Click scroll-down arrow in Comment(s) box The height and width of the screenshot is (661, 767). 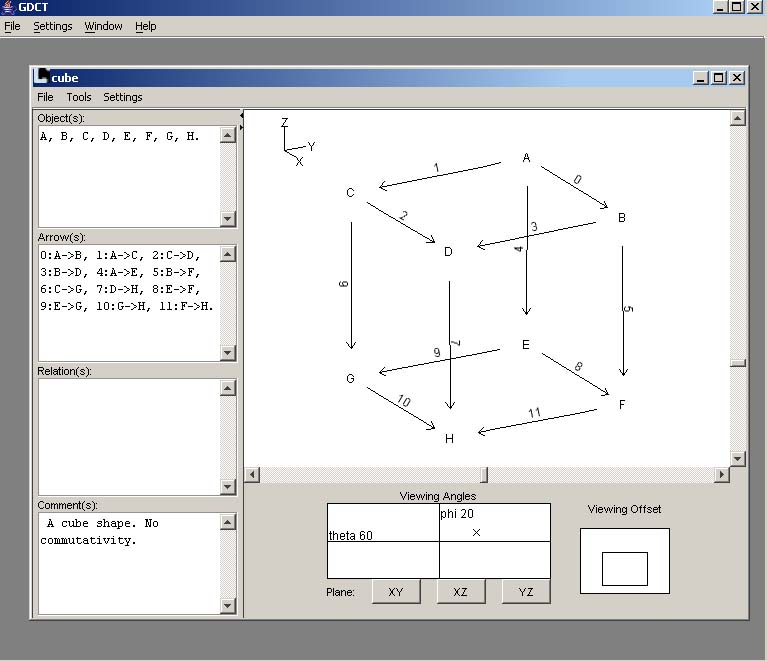228,606
